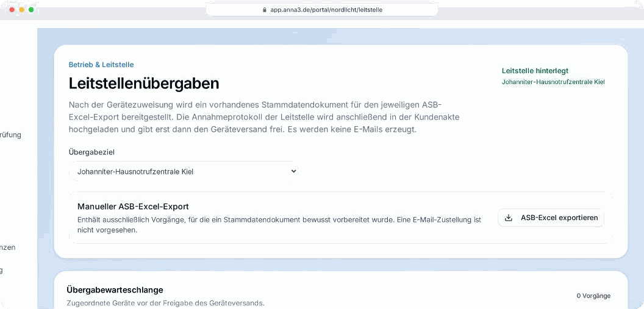Click the yellow window minimize button
Screen dimensions: 644x309
click(21, 9)
